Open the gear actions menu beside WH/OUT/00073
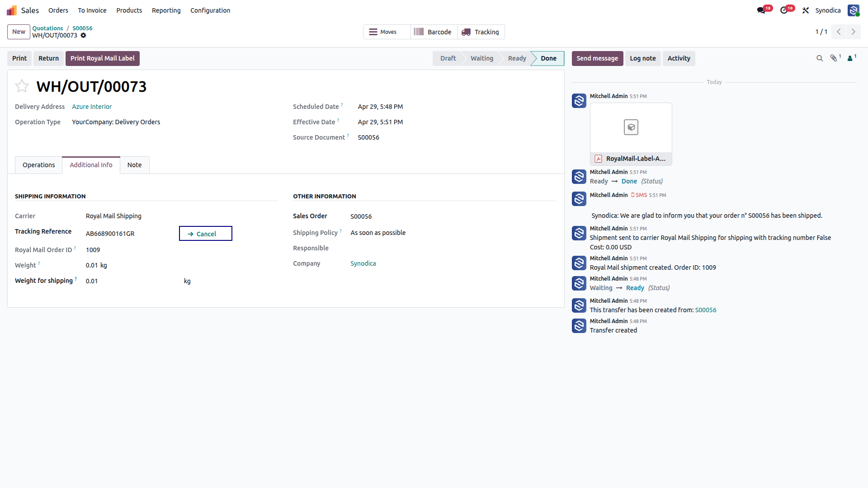 pos(83,36)
